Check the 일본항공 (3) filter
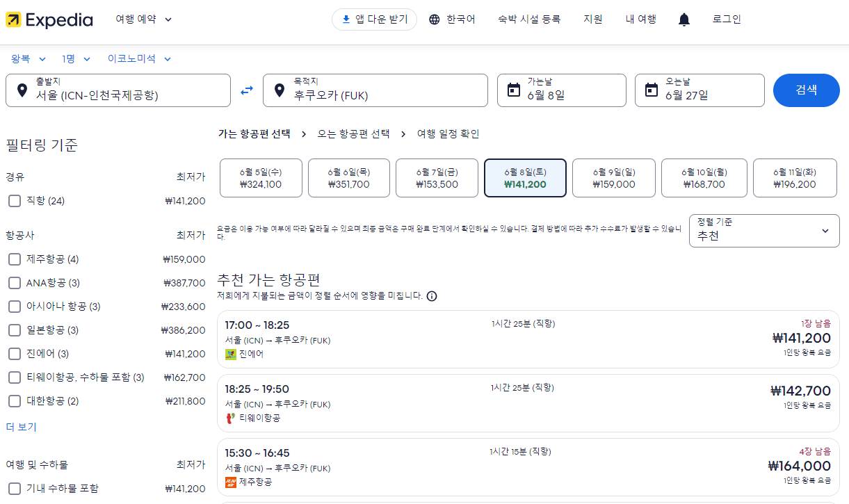 (15, 330)
